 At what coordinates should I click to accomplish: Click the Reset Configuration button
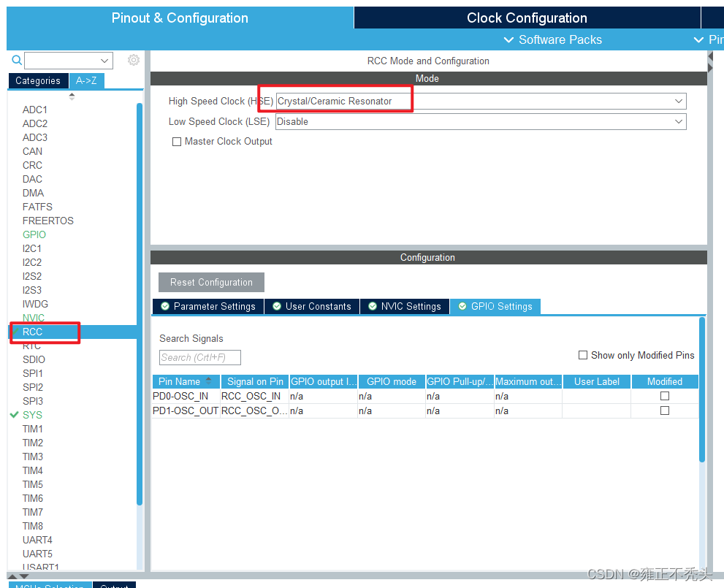[211, 282]
